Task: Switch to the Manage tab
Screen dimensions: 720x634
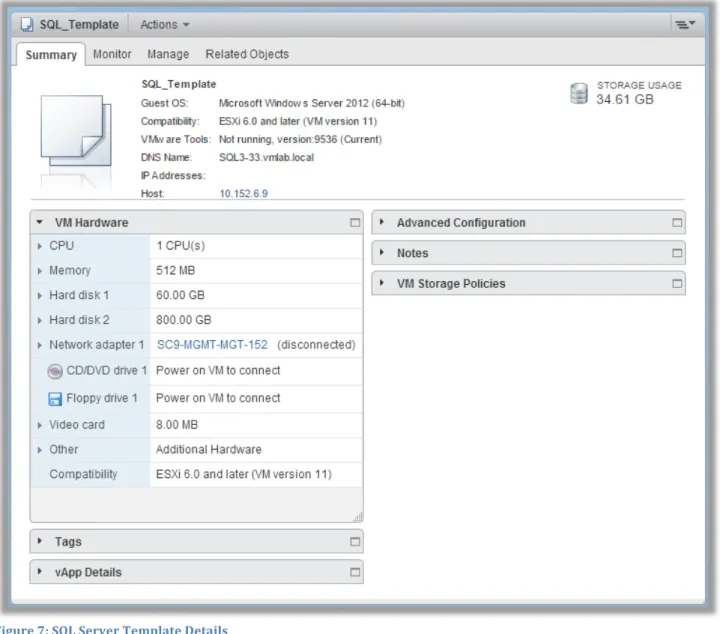Action: [168, 54]
